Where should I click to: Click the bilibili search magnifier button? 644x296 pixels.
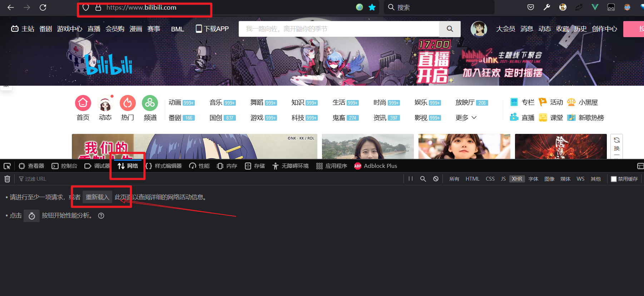pos(450,29)
